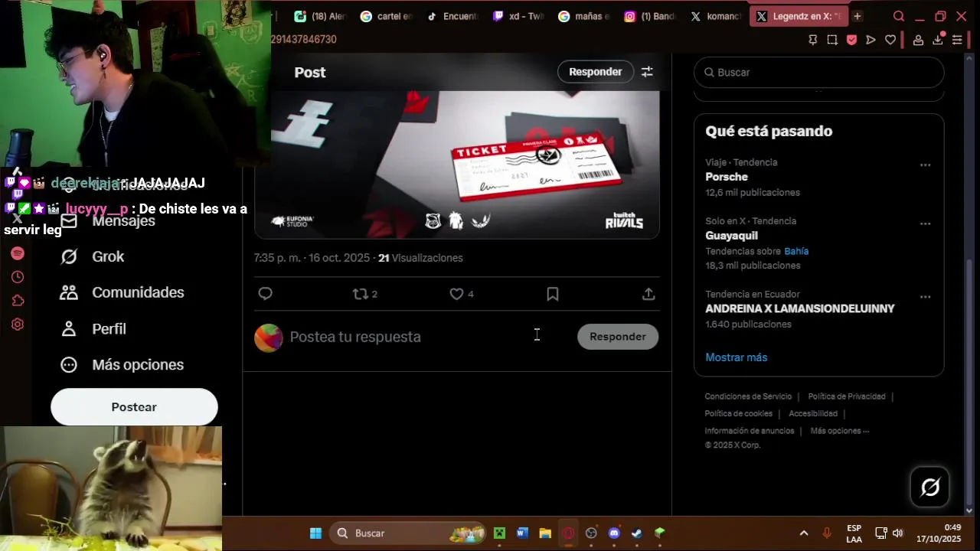
Task: Open the history clock icon in the browser sidebar
Action: pos(18,277)
